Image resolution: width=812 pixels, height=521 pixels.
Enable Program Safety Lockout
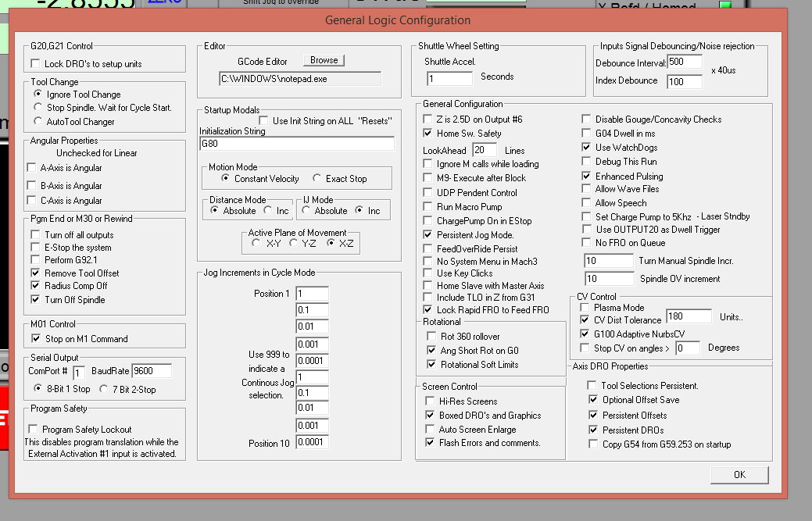33,429
